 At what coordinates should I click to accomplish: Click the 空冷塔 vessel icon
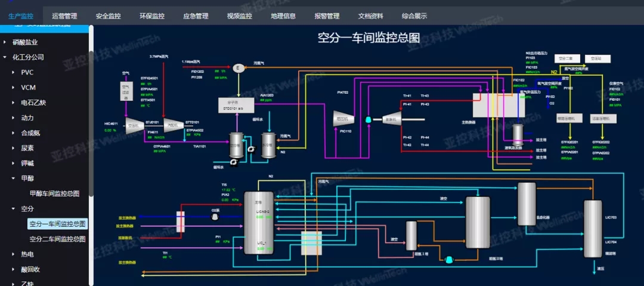point(236,145)
